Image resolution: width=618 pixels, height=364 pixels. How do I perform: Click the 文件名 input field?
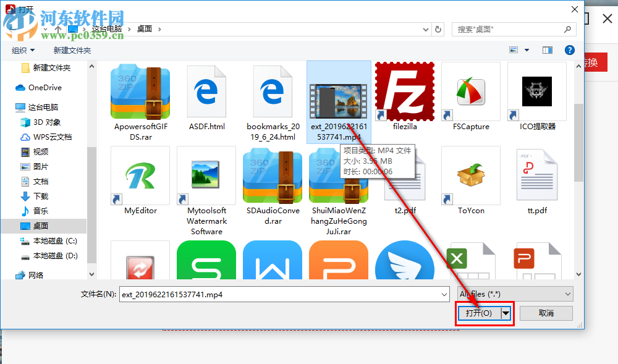(280, 294)
